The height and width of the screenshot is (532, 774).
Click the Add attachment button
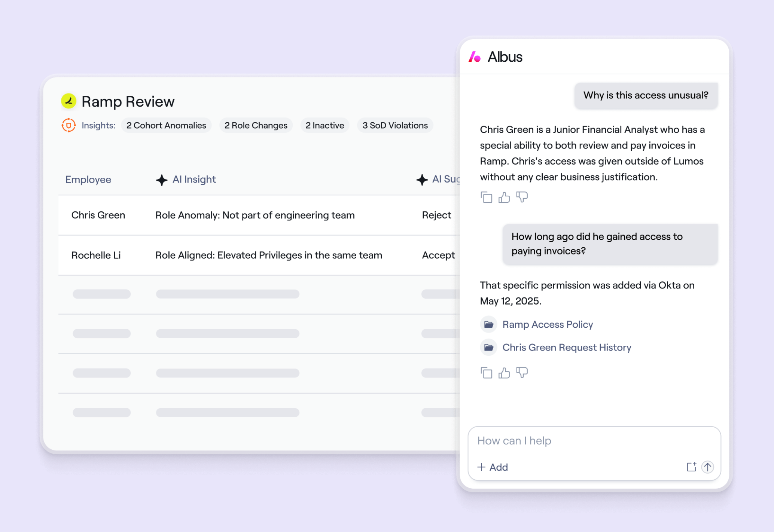pyautogui.click(x=493, y=467)
